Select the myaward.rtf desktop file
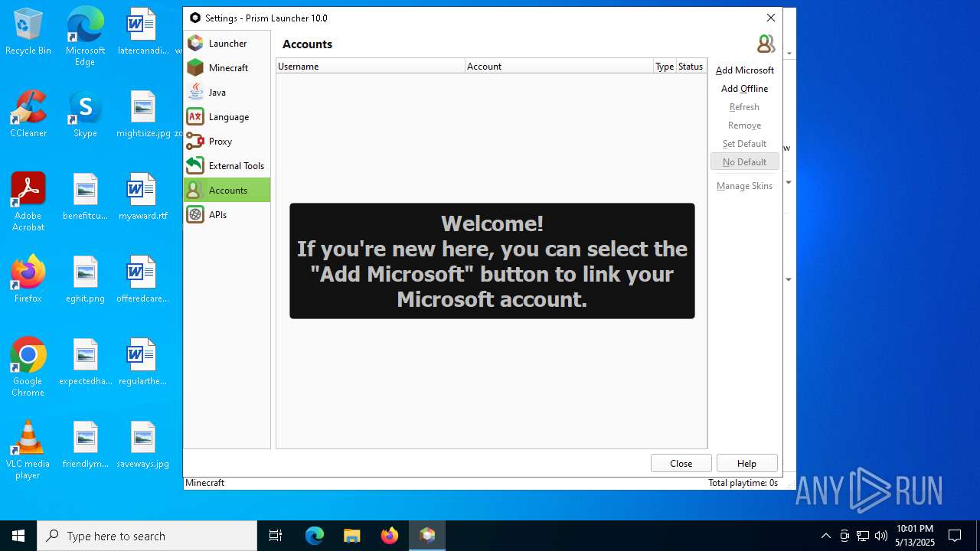Viewport: 980px width, 551px height. 143,197
